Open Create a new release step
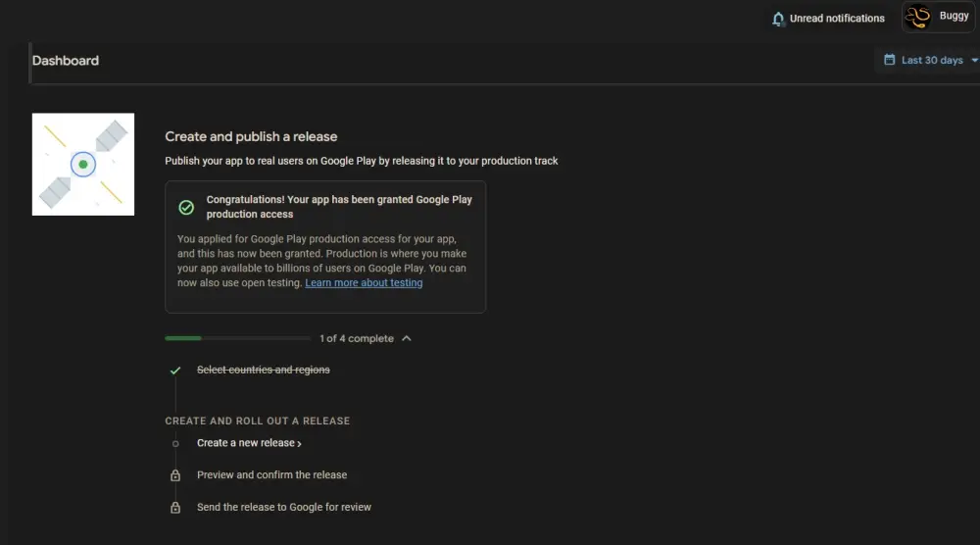The image size is (980, 545). [x=249, y=442]
